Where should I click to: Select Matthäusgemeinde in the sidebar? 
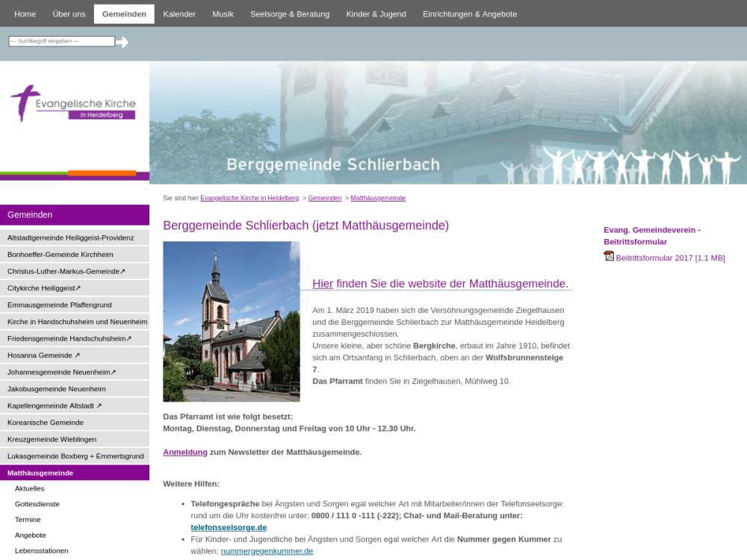click(40, 473)
